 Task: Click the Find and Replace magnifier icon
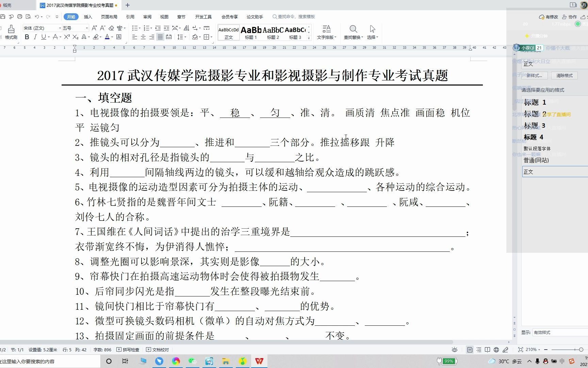(x=353, y=29)
